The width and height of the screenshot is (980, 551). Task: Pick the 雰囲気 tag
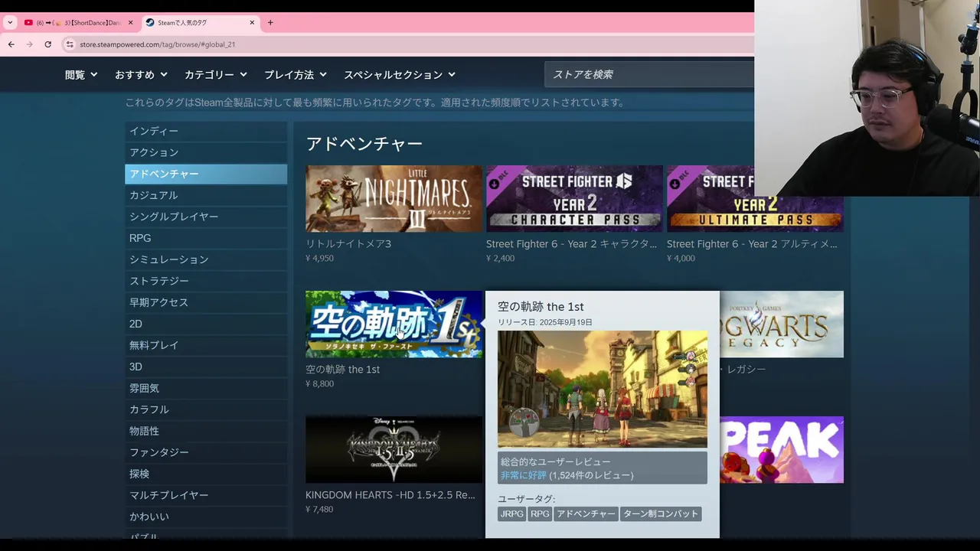tap(206, 388)
